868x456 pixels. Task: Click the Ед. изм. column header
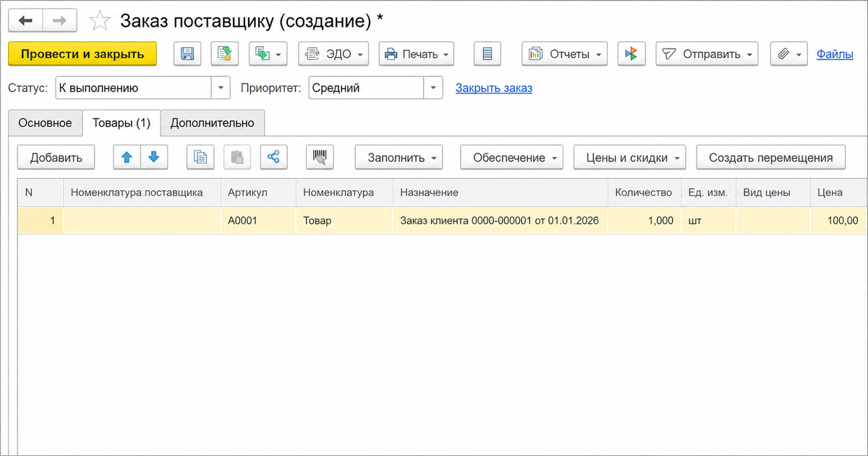pyautogui.click(x=708, y=193)
